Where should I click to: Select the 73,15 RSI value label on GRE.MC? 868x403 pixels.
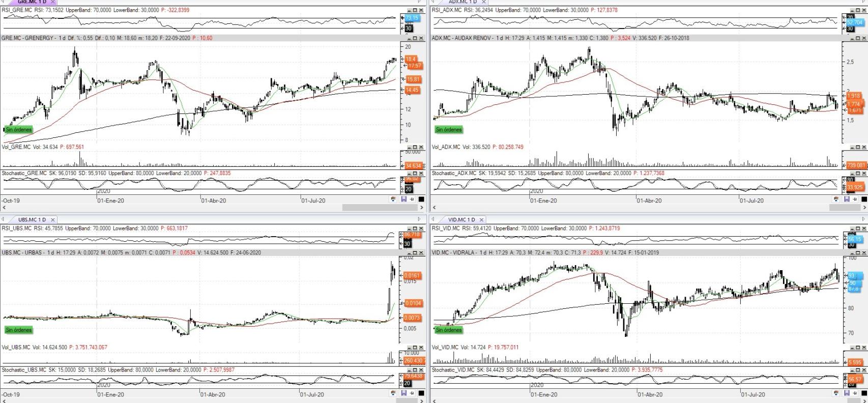pyautogui.click(x=412, y=18)
